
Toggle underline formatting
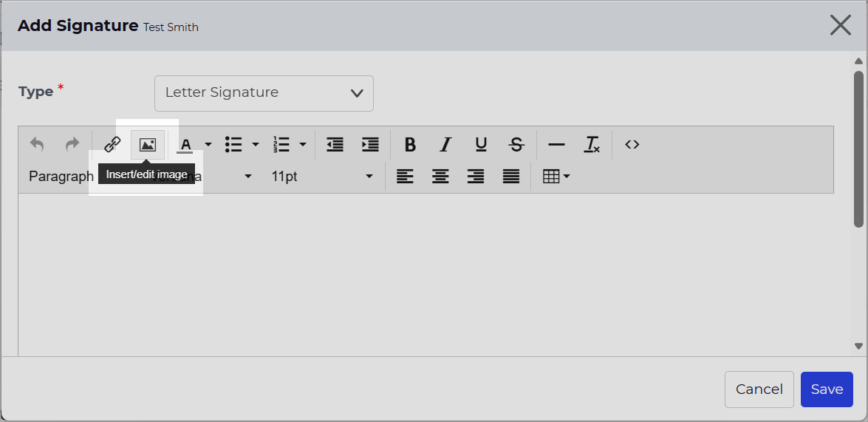coord(481,145)
